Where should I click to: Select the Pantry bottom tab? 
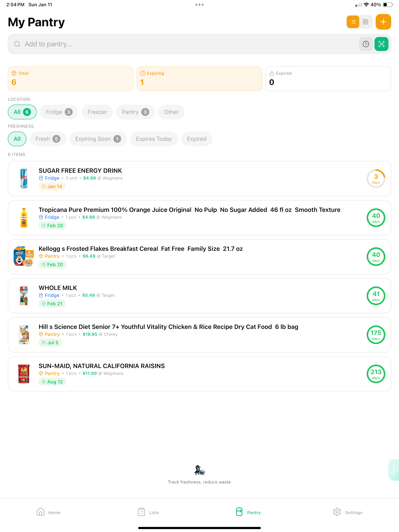coord(248,512)
